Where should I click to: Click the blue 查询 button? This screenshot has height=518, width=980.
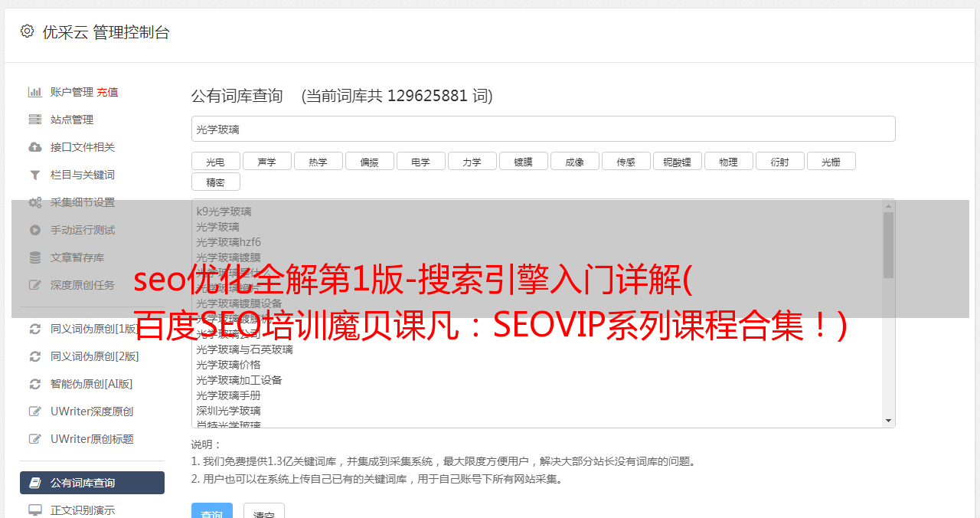(212, 510)
